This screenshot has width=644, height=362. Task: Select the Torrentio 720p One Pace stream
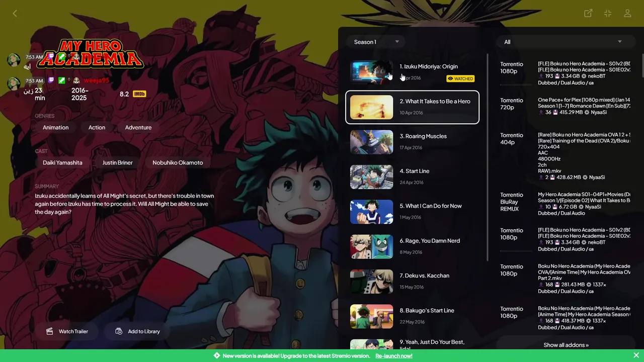(566, 106)
